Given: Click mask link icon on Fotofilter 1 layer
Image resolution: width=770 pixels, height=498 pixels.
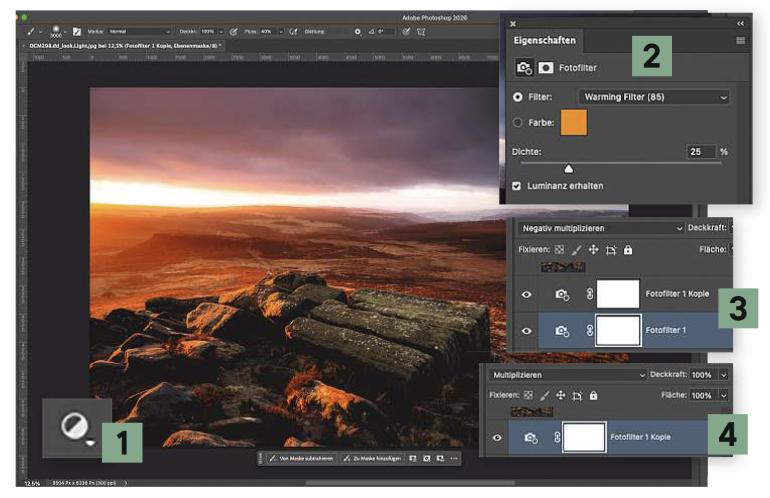Looking at the screenshot, I should tap(590, 331).
